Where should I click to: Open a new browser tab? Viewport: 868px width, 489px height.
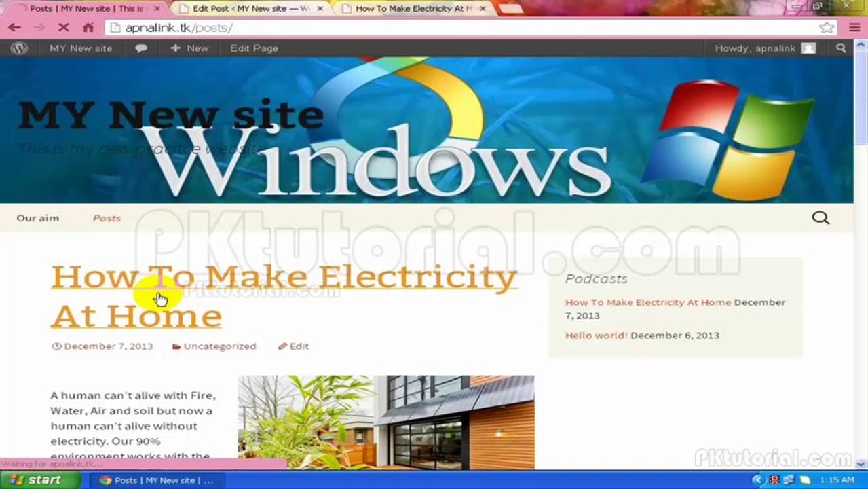(x=510, y=9)
